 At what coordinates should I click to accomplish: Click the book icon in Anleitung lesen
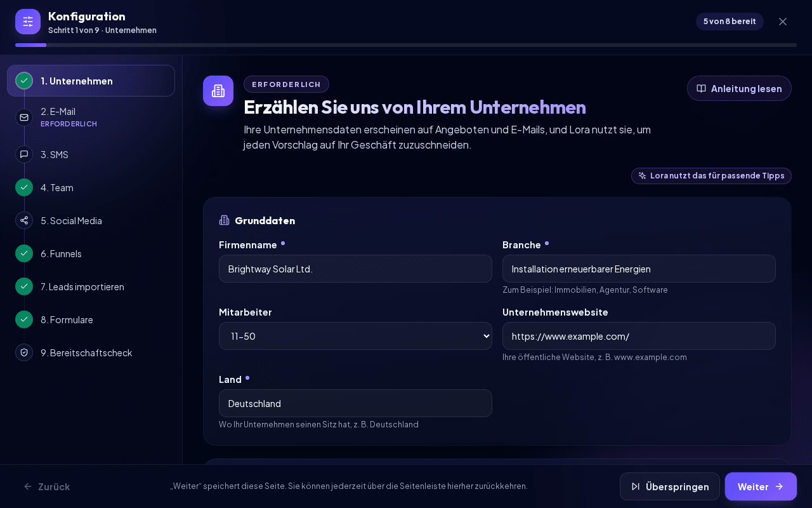click(x=702, y=88)
